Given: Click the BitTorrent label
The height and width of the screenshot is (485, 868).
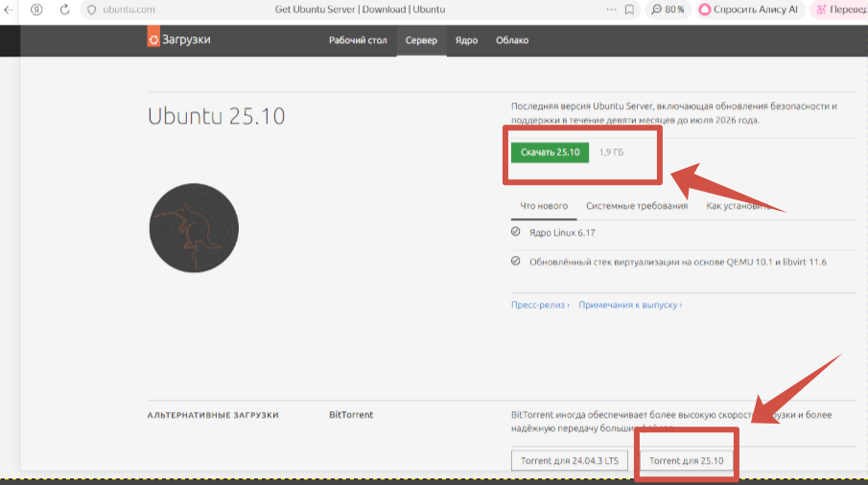Looking at the screenshot, I should tap(351, 415).
